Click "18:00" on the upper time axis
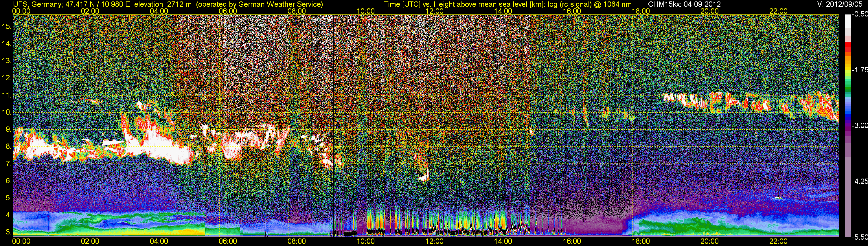 click(641, 11)
